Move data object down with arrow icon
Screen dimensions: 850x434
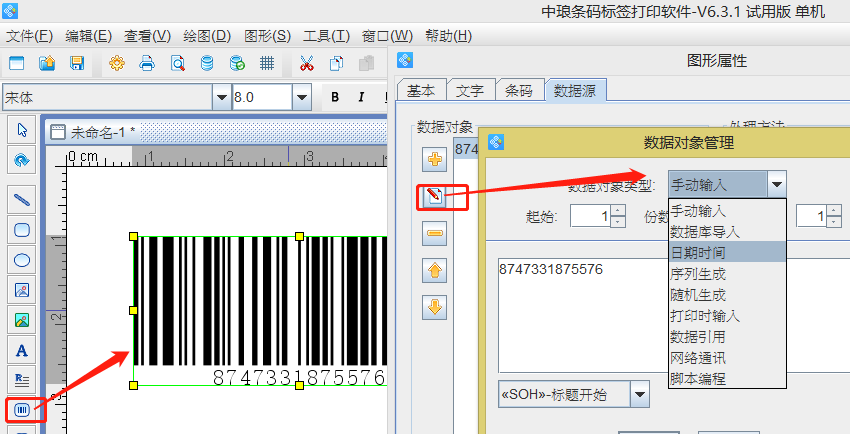(435, 307)
